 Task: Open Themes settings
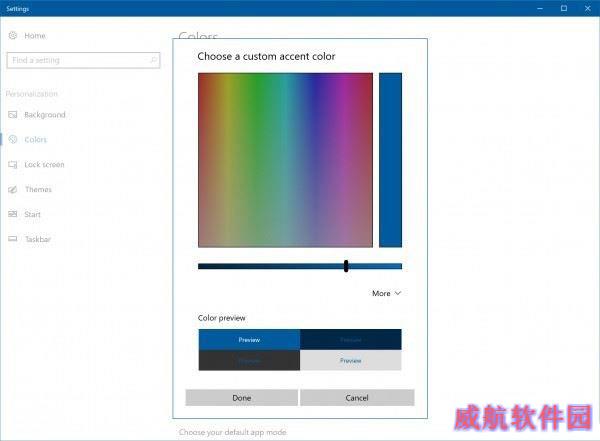tap(38, 189)
